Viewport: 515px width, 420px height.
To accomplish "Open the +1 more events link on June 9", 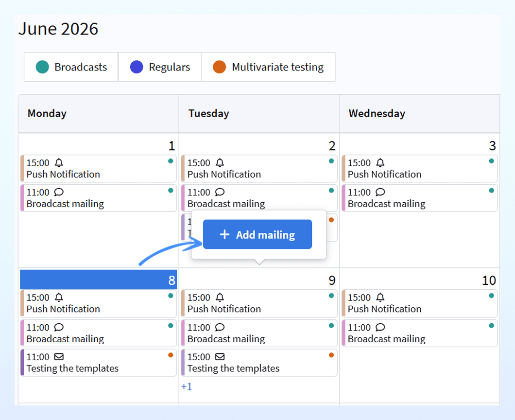I will (x=187, y=386).
